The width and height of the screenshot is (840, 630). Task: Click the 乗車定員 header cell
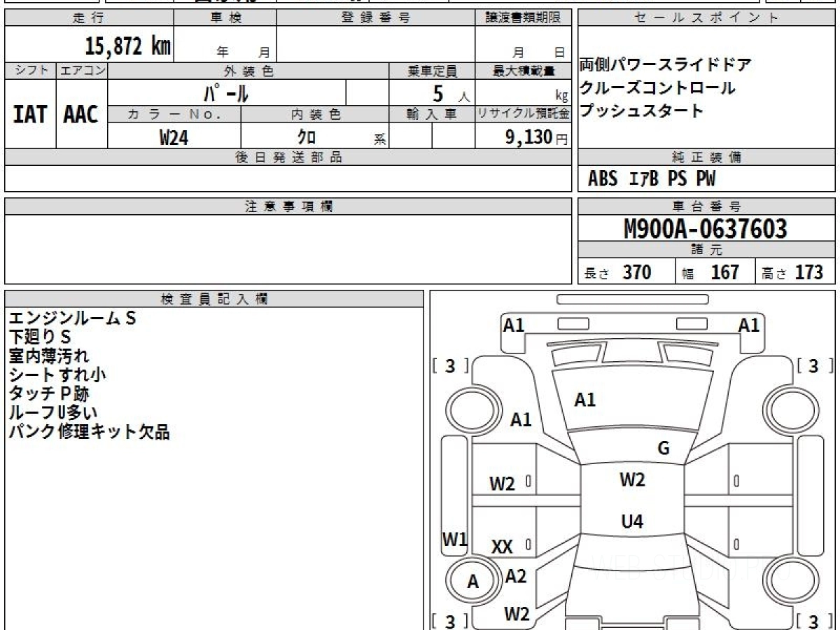432,71
